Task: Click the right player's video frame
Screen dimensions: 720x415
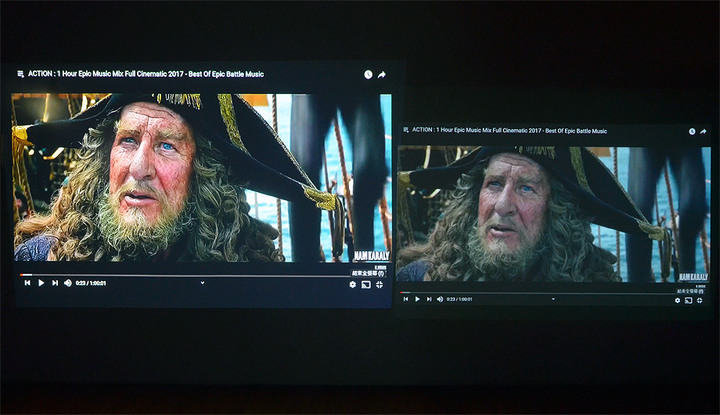Action: tap(553, 214)
